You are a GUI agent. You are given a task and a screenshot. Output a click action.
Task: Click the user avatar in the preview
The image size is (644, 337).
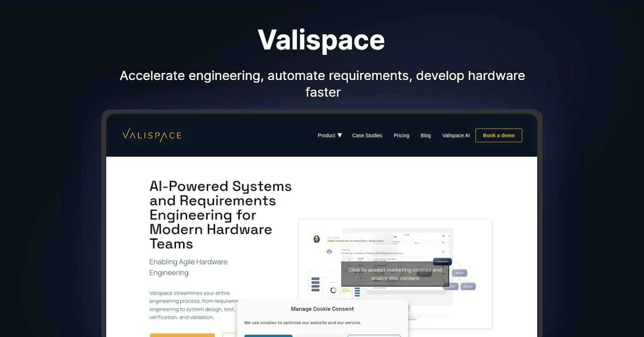[x=316, y=239]
